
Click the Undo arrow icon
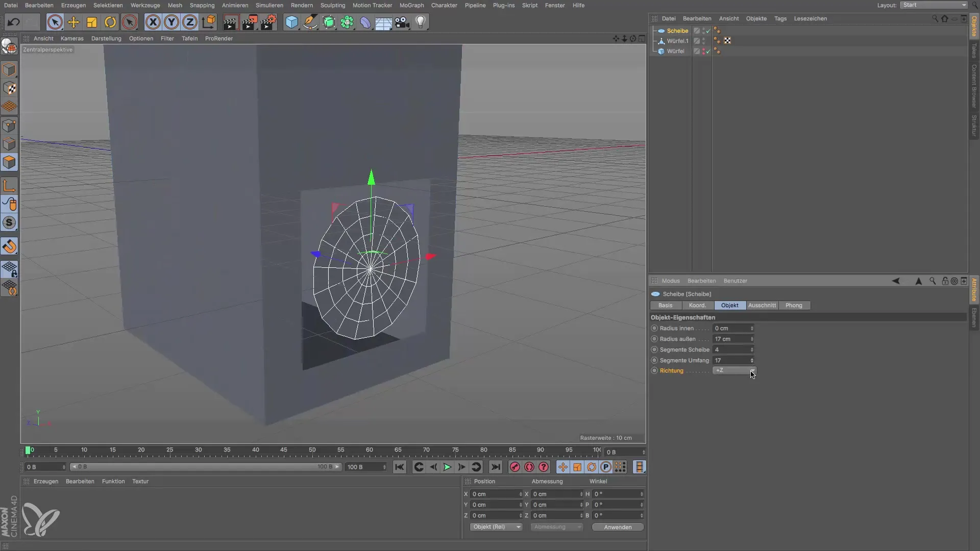pyautogui.click(x=14, y=22)
